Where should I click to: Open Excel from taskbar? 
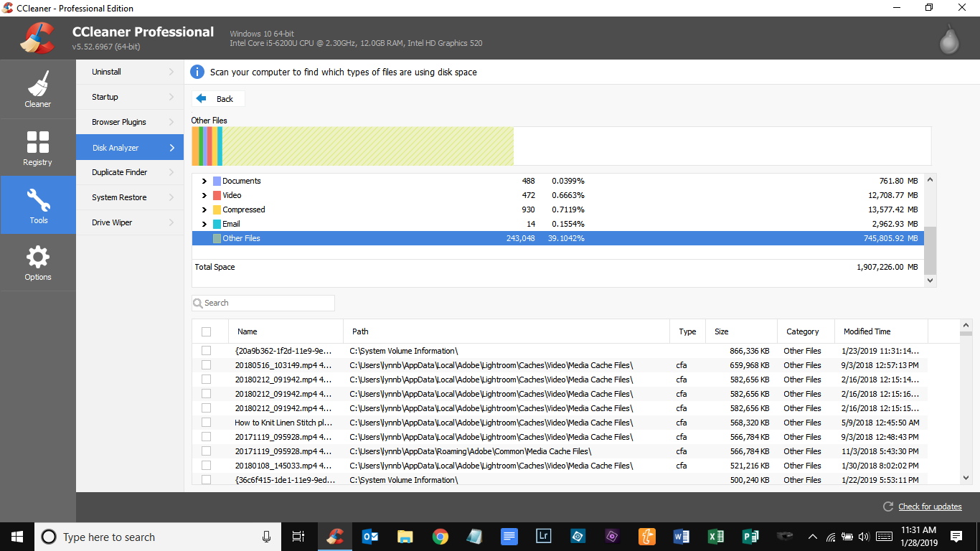point(716,537)
